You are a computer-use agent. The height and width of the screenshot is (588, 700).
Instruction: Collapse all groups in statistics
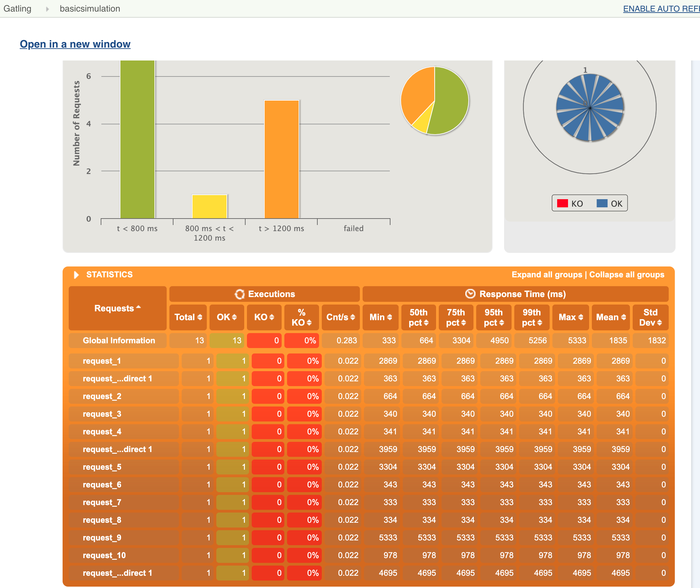click(x=627, y=275)
